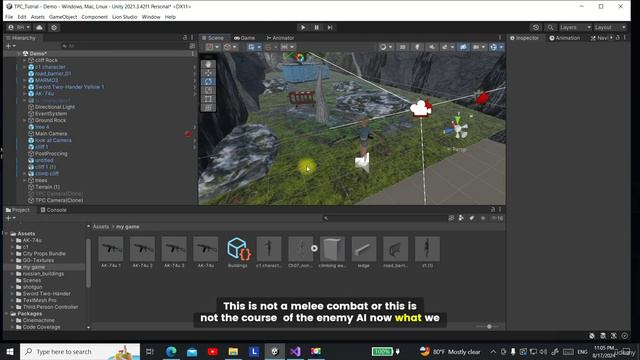The width and height of the screenshot is (640, 360).
Task: Expand the cliff Rock hierarchy item
Action: coord(24,60)
